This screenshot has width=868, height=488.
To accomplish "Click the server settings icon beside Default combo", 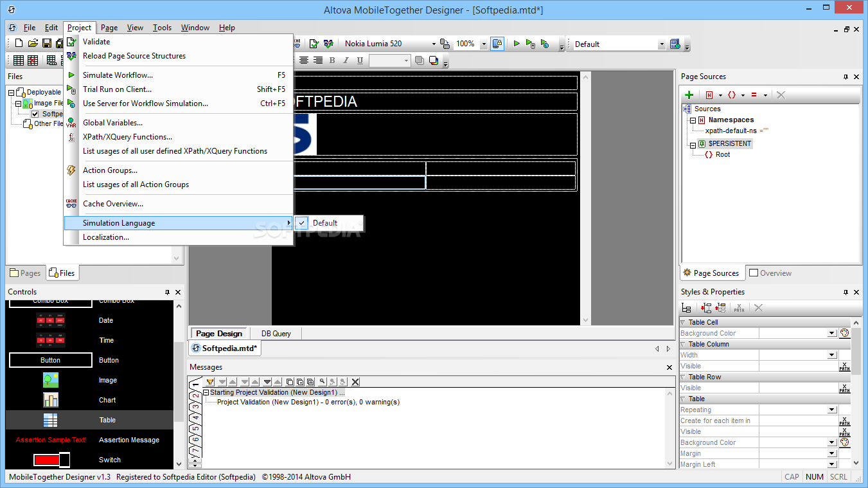I will point(675,44).
